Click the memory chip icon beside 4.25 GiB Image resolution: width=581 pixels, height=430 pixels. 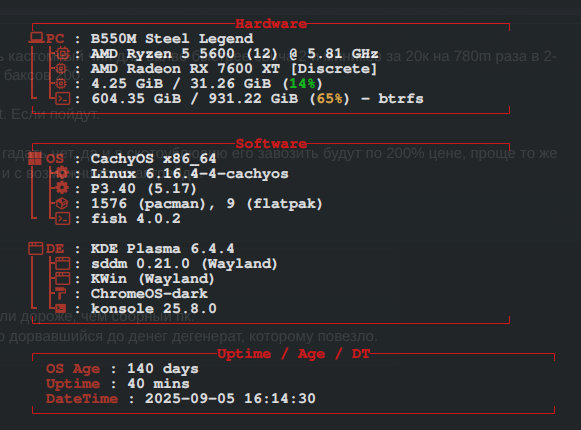click(x=61, y=83)
